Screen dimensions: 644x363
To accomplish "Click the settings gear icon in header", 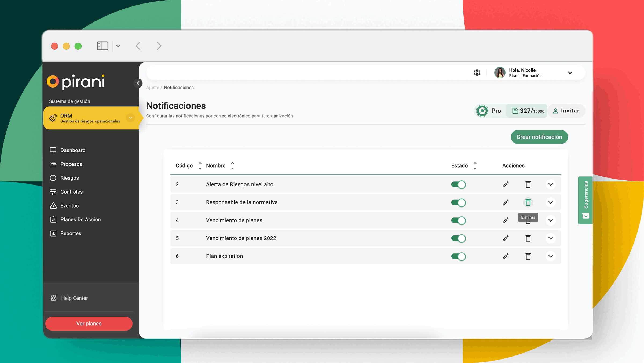I will (x=477, y=72).
